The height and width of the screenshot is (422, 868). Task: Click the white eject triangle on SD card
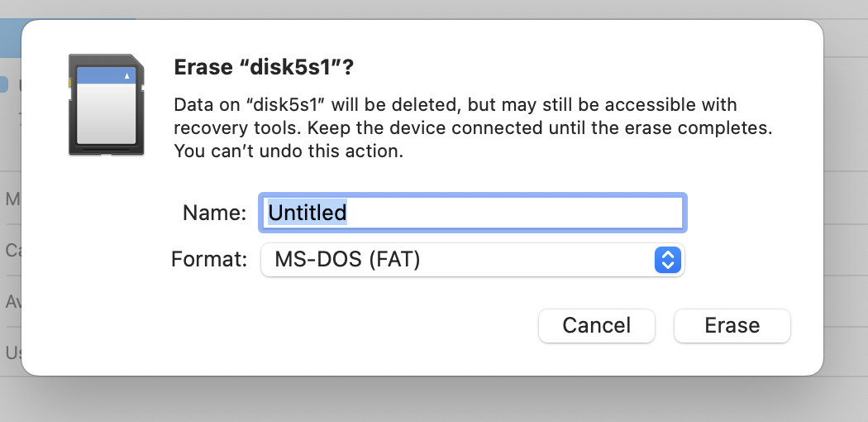point(127,76)
